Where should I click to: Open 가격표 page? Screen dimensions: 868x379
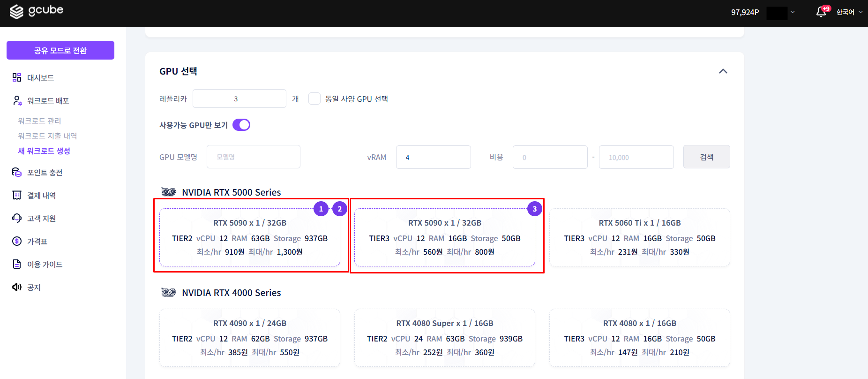[37, 241]
